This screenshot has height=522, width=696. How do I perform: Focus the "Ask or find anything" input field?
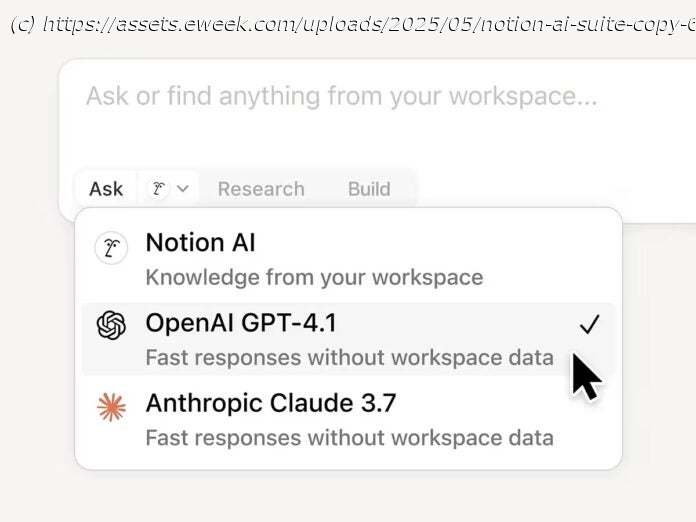click(341, 97)
